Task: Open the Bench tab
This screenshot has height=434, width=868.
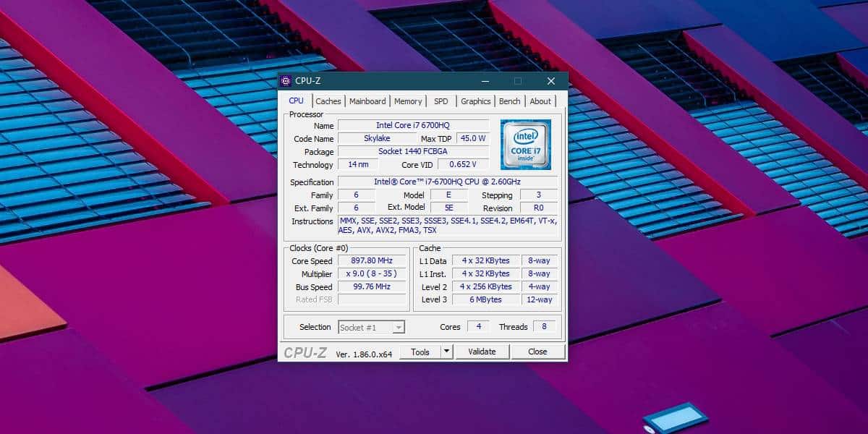Action: pos(510,101)
